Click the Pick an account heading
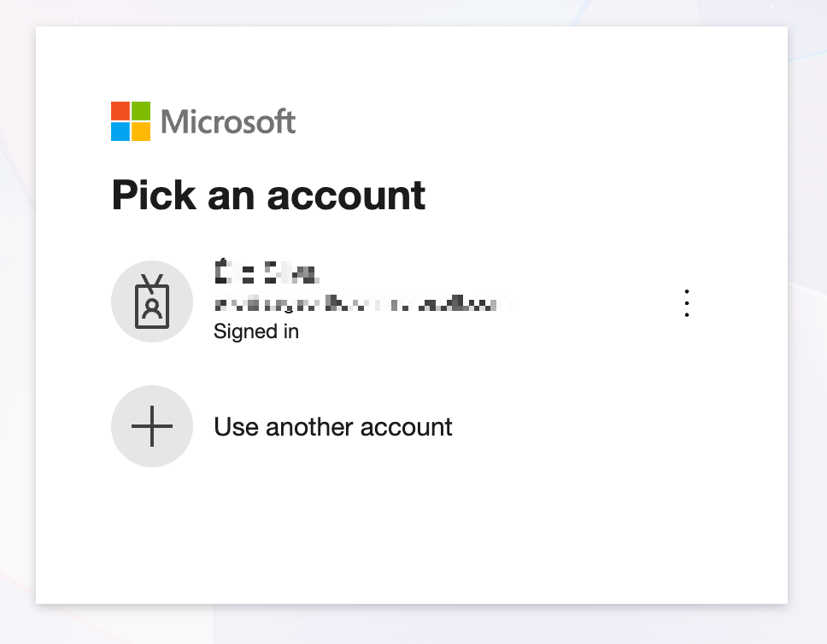Image resolution: width=827 pixels, height=644 pixels. click(268, 196)
